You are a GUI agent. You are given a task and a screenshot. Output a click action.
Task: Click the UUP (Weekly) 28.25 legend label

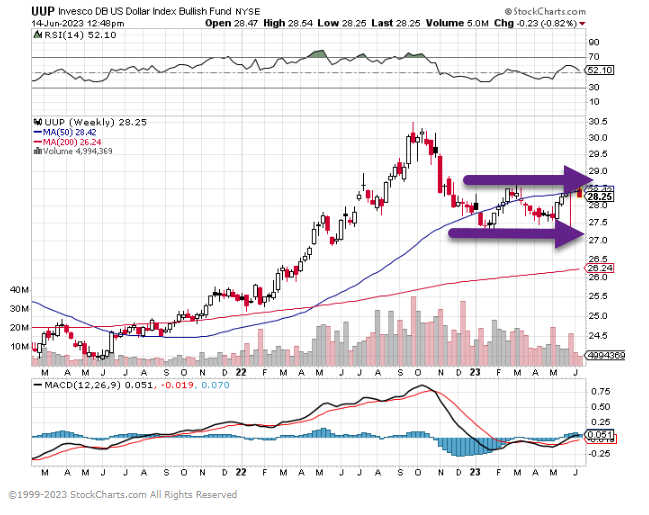96,122
